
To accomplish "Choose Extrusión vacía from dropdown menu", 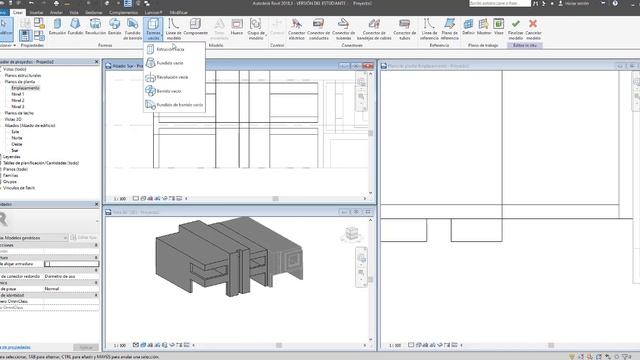I will 174,49.
